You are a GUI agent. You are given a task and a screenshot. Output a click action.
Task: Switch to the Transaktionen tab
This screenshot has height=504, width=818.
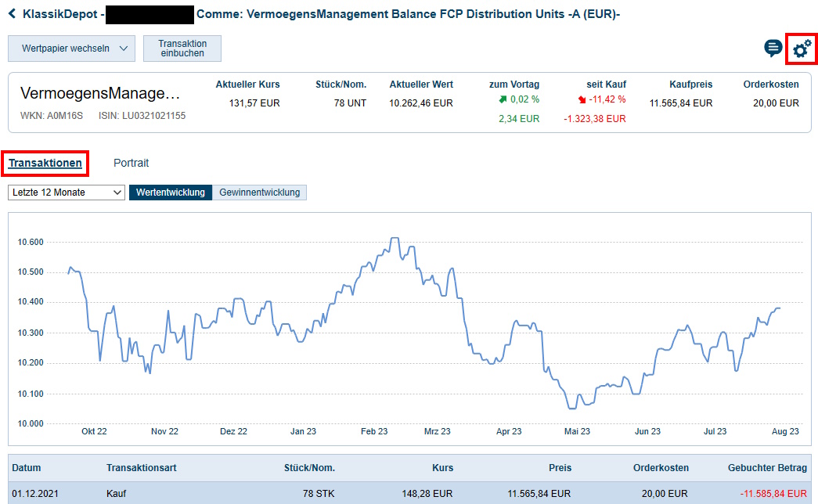click(x=45, y=164)
